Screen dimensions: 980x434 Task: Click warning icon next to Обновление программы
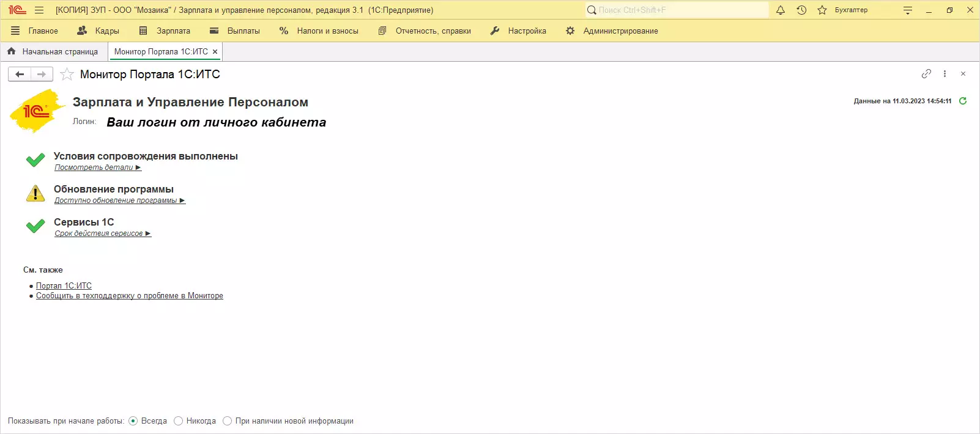(35, 193)
